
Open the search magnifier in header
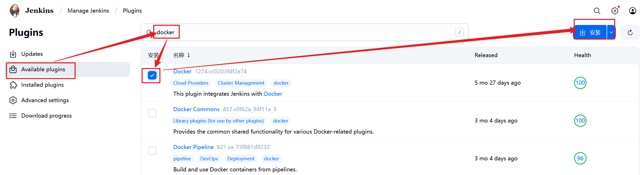tap(597, 11)
